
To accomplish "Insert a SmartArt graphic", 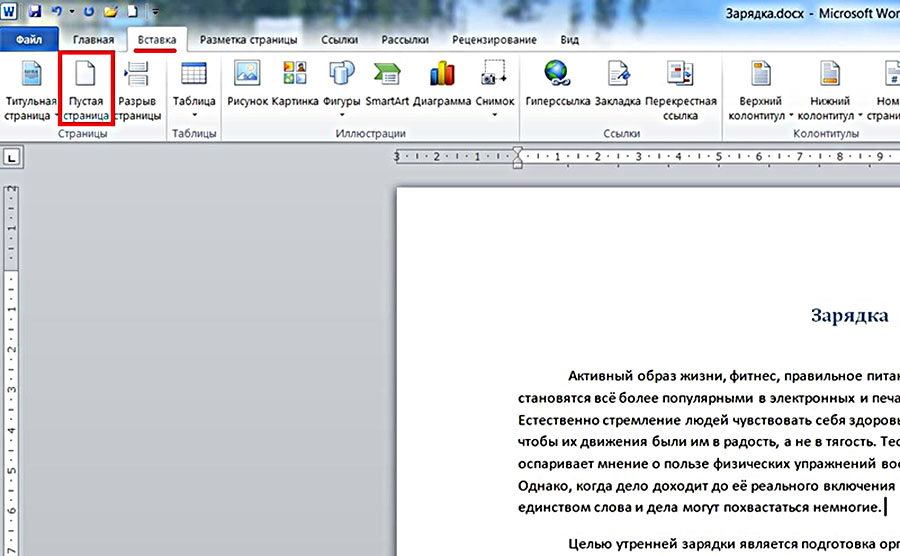I will pos(387,77).
